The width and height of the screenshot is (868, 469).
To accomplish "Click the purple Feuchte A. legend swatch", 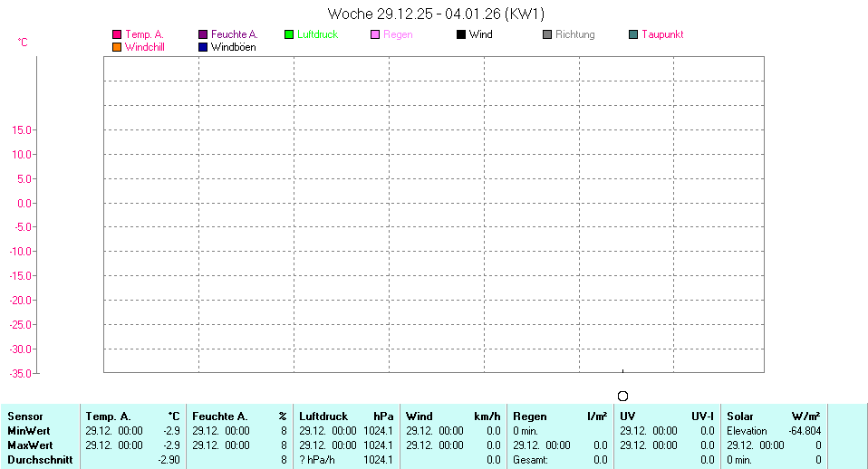I will [203, 34].
